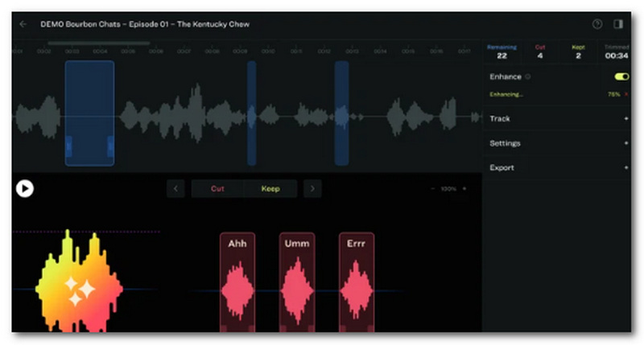Turn off the Enhance toggle switch
Screen dimensions: 644x345
pos(621,76)
